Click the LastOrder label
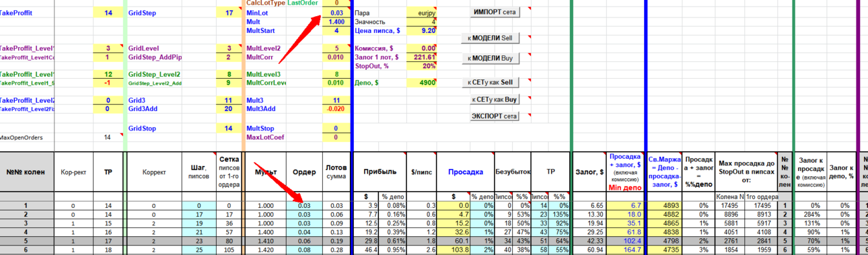Image resolution: width=868 pixels, height=255 pixels. [303, 3]
